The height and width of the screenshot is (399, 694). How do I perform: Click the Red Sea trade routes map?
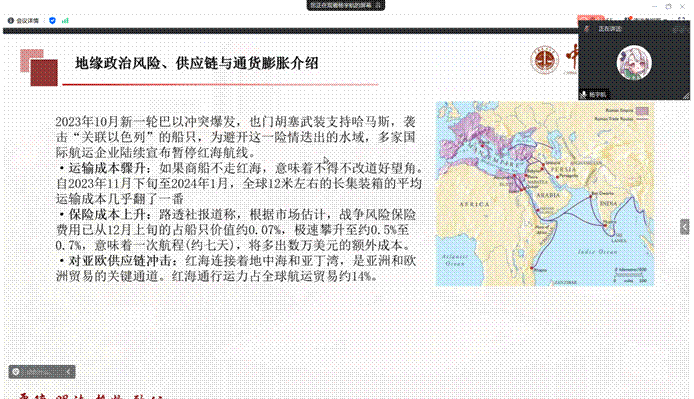point(544,194)
